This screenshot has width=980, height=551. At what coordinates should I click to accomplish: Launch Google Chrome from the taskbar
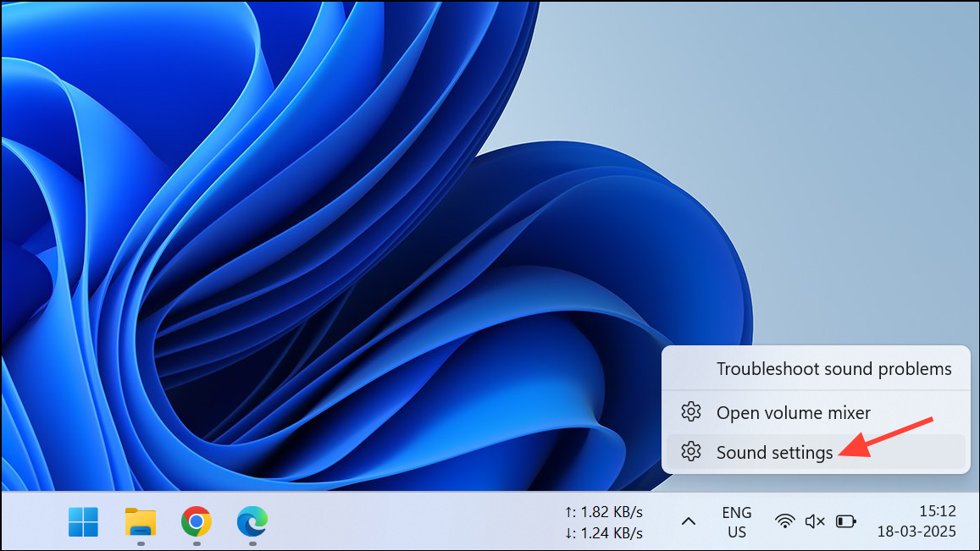coord(196,523)
